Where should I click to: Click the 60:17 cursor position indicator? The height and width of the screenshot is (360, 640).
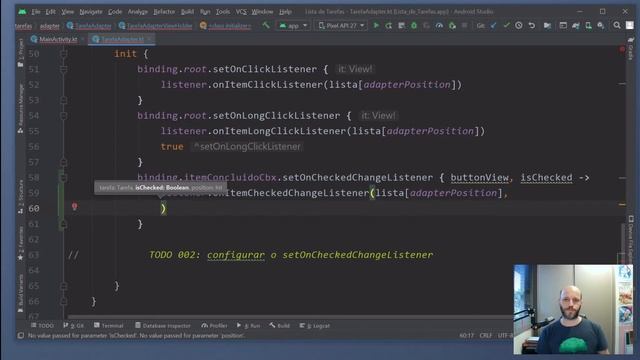pyautogui.click(x=467, y=336)
